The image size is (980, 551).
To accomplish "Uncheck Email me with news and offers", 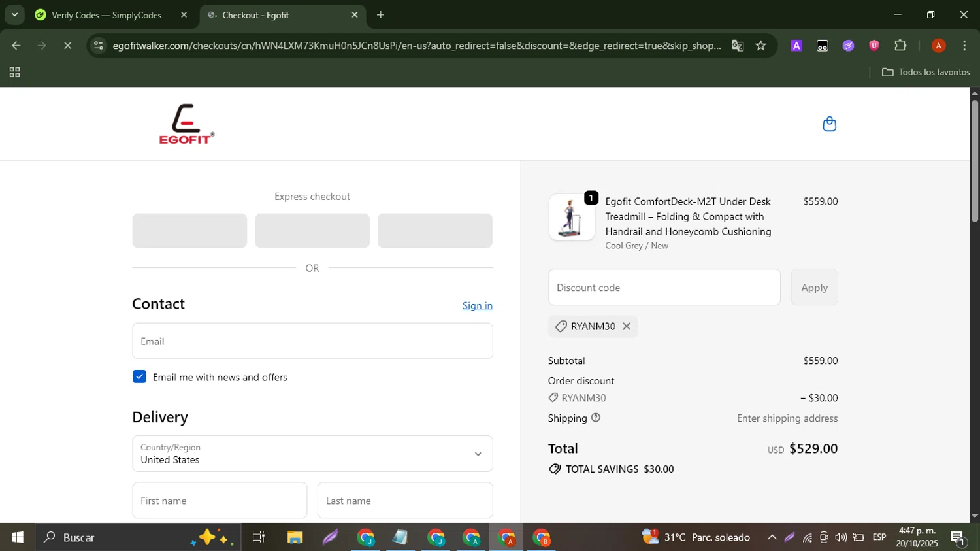I will [x=139, y=376].
